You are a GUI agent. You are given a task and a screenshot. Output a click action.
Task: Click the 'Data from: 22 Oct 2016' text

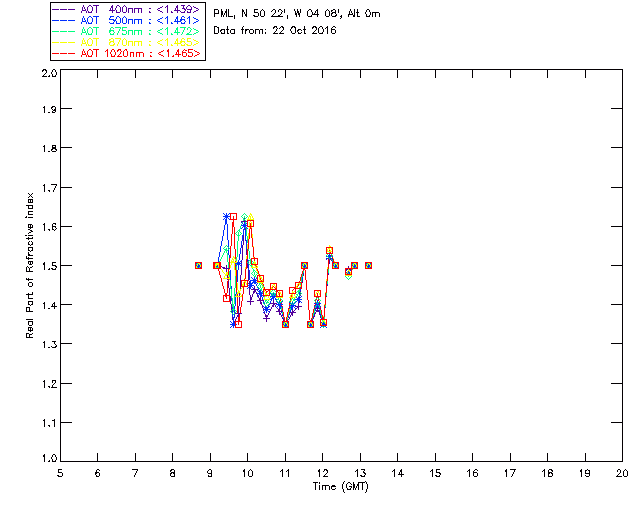click(x=275, y=30)
